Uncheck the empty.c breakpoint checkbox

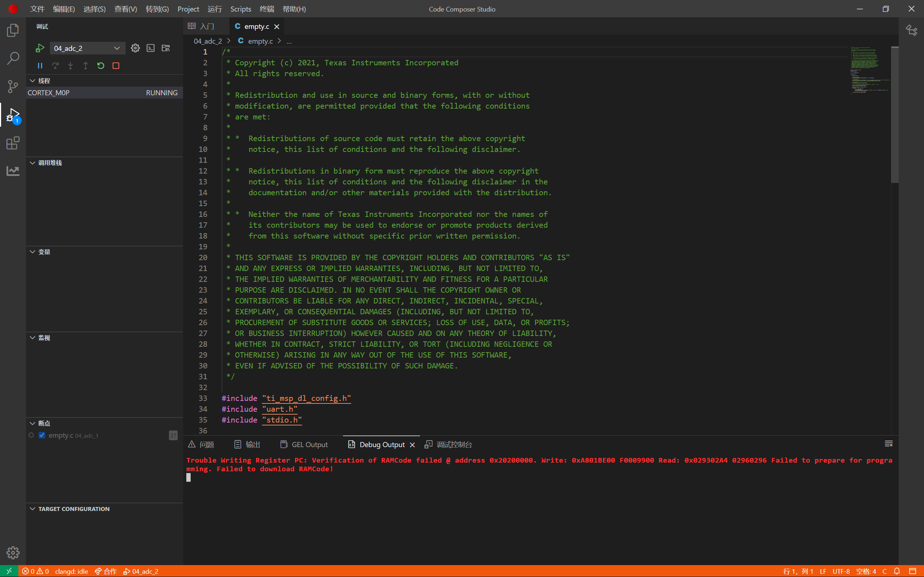click(42, 435)
